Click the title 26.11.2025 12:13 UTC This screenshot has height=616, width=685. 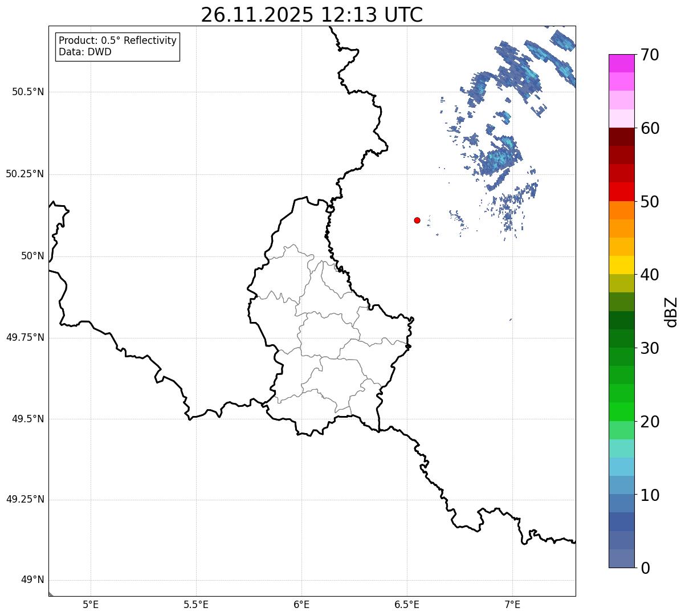pyautogui.click(x=312, y=15)
